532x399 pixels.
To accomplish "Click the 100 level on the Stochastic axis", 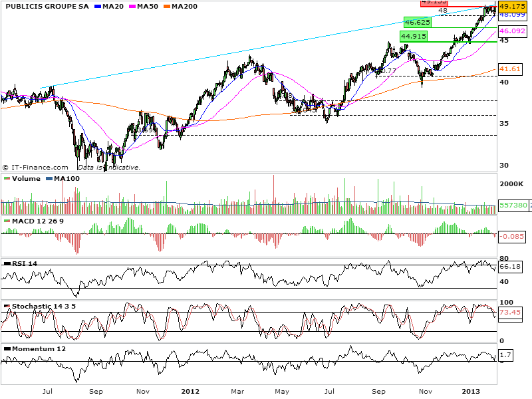I will pos(507,303).
